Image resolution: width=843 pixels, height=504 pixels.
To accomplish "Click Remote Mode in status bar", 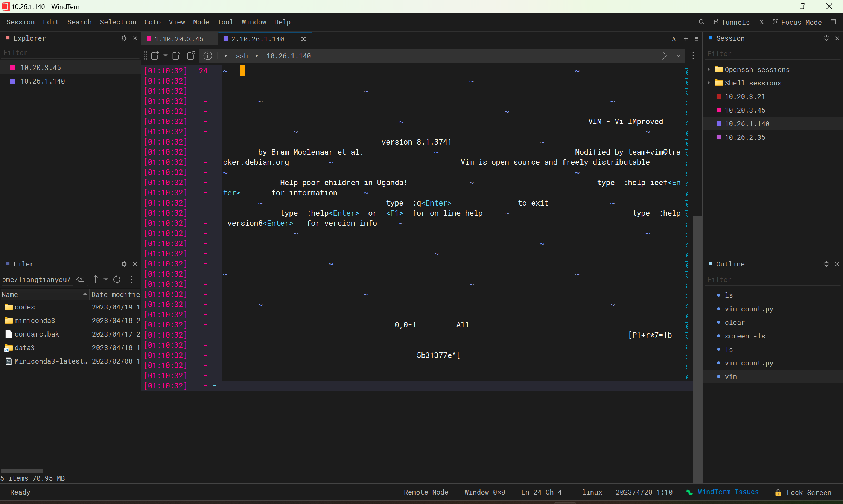I will coord(426,492).
